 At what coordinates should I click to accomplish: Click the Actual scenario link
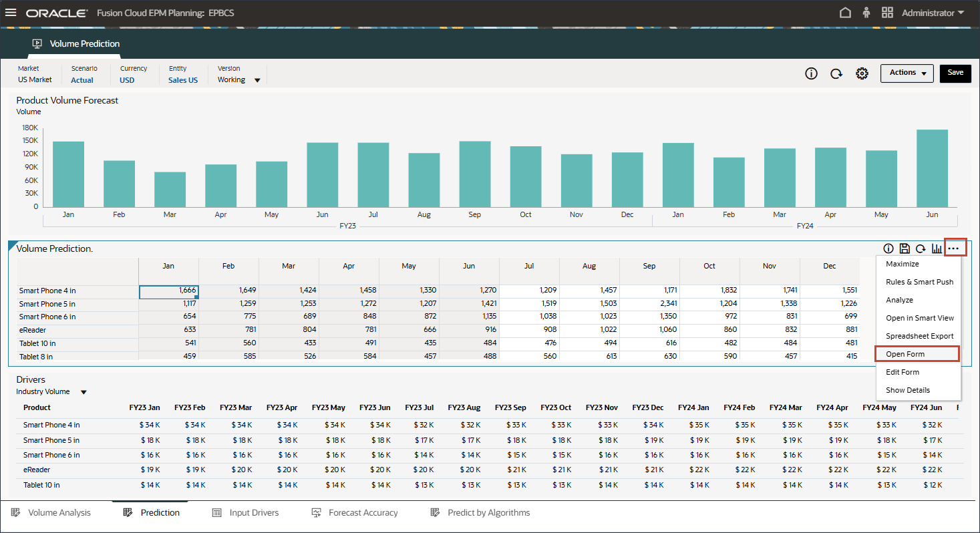82,80
